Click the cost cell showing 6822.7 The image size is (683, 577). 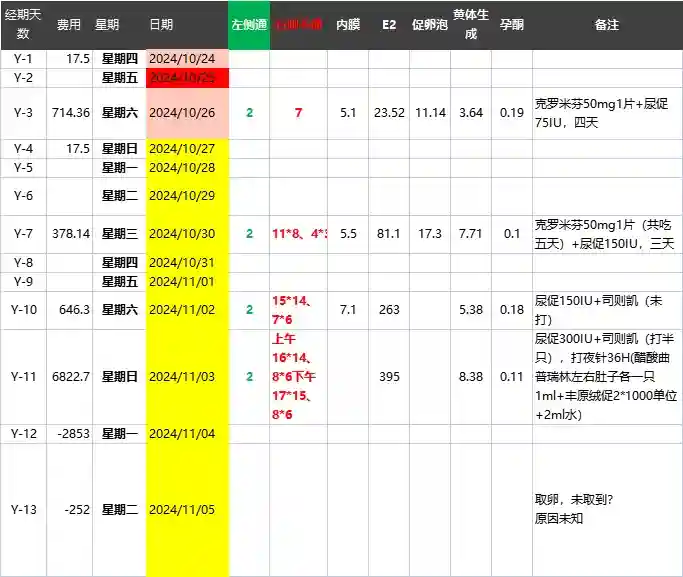[71, 377]
